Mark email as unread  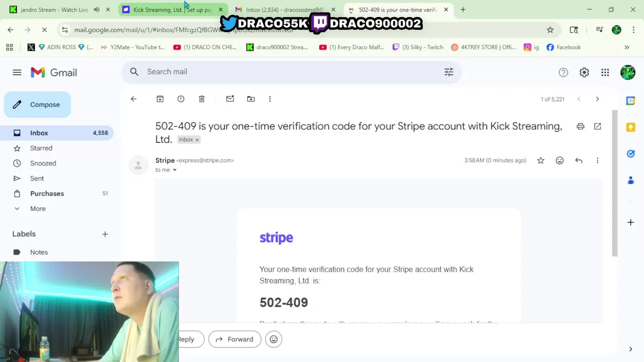click(x=230, y=99)
